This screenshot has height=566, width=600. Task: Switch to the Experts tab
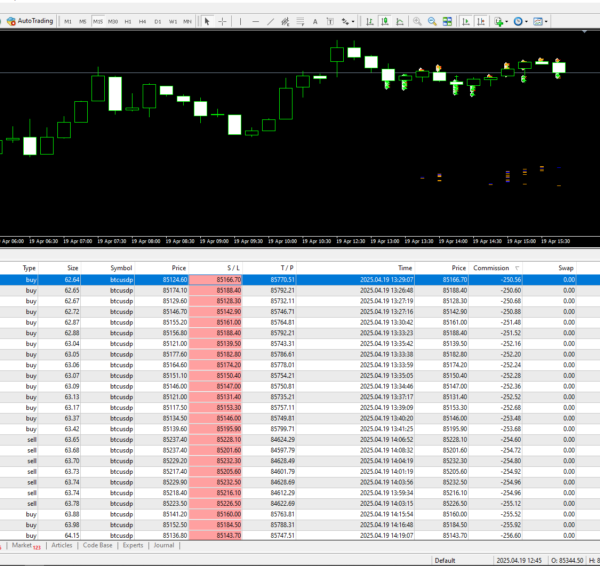[132, 546]
